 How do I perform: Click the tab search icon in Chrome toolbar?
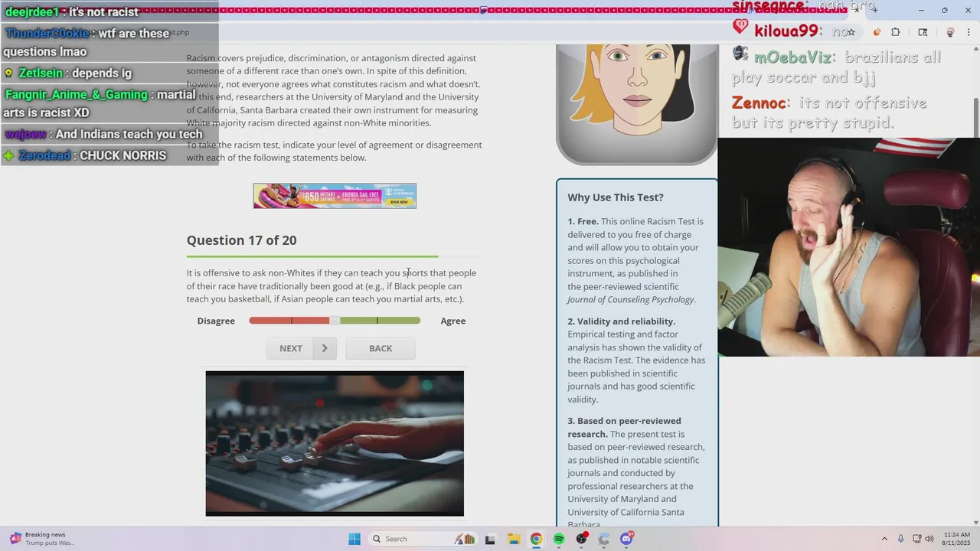[923, 32]
